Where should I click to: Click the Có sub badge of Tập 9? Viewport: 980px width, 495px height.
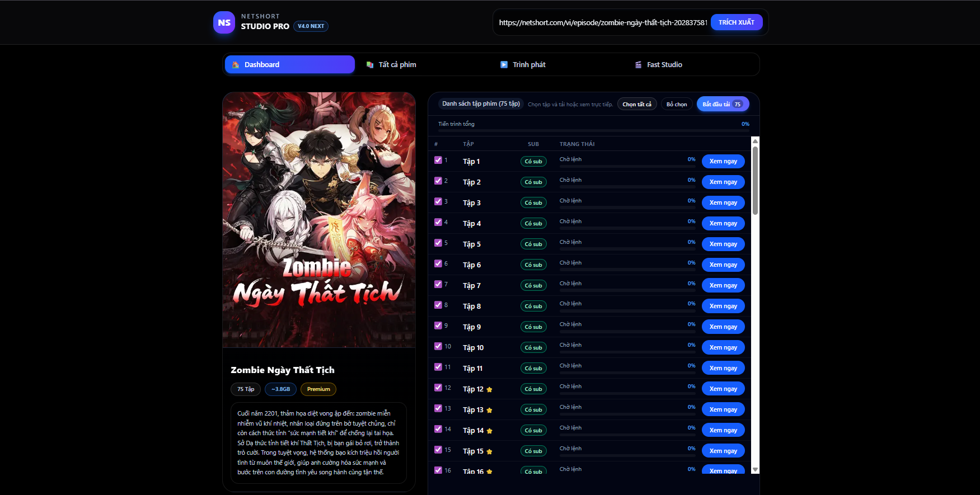533,327
